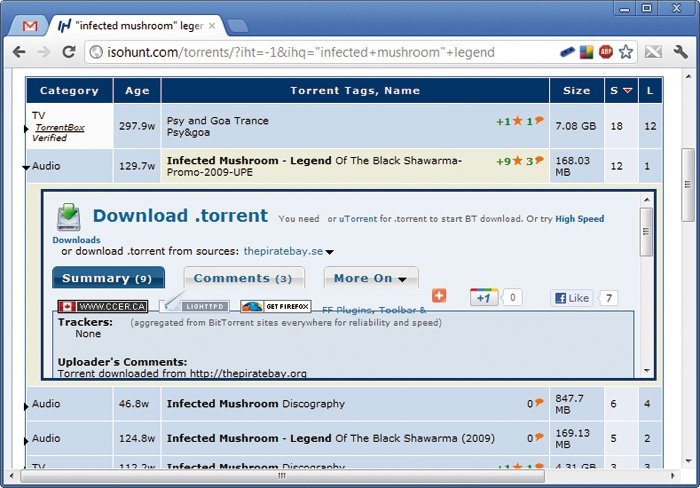Minimize the Chrome window

point(625,8)
